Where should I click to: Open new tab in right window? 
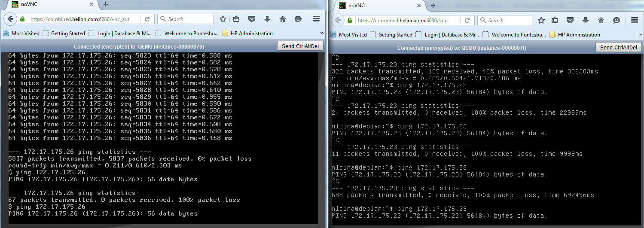433,6
